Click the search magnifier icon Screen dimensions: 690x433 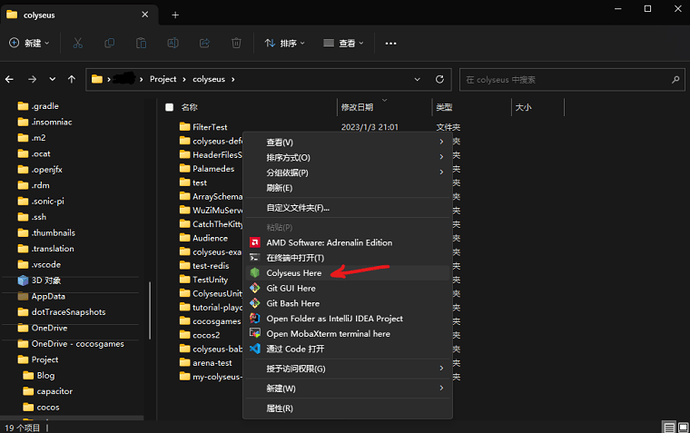[x=675, y=80]
